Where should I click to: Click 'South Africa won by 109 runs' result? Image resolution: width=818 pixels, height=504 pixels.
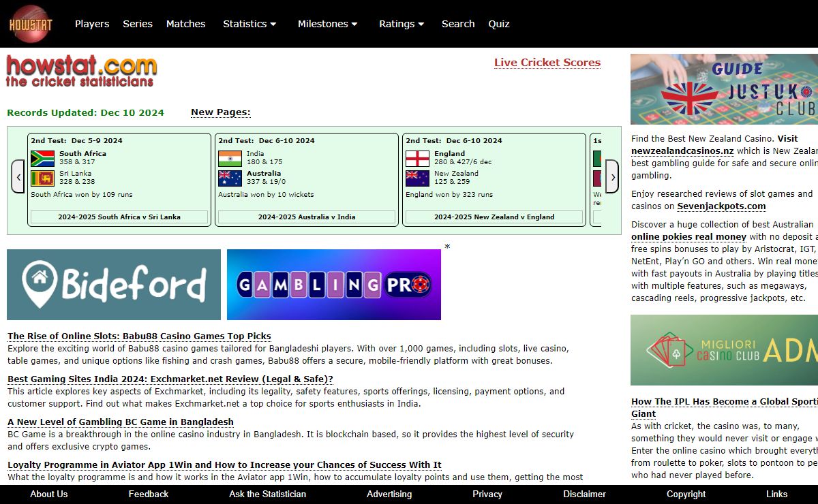(82, 195)
